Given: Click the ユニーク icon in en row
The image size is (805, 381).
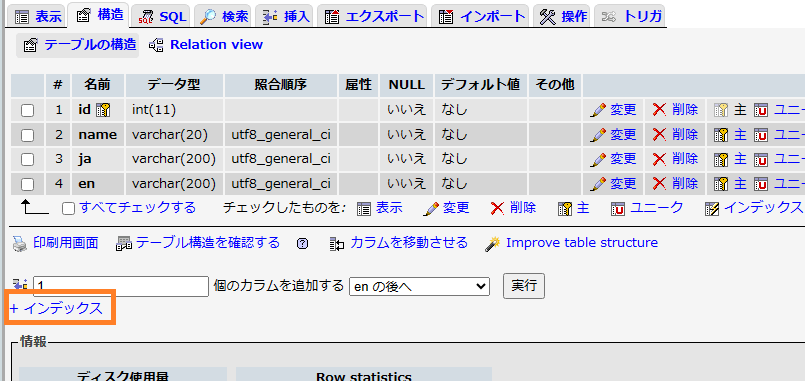Looking at the screenshot, I should pyautogui.click(x=760, y=183).
